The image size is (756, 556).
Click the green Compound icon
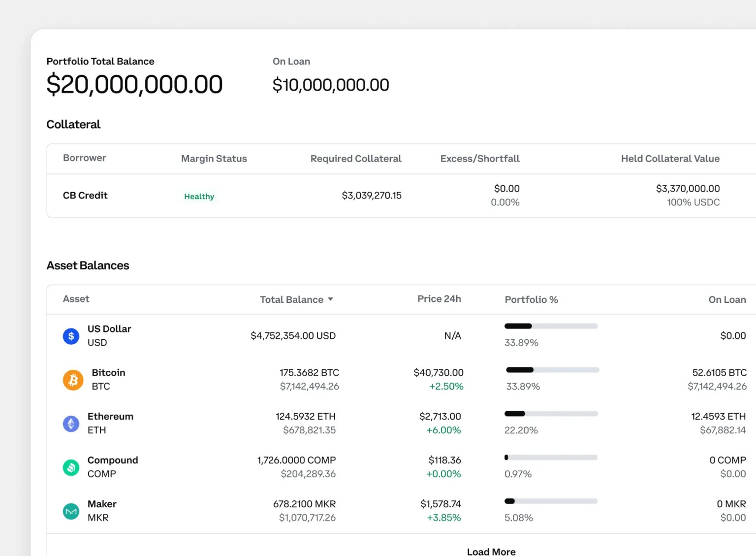(x=71, y=467)
